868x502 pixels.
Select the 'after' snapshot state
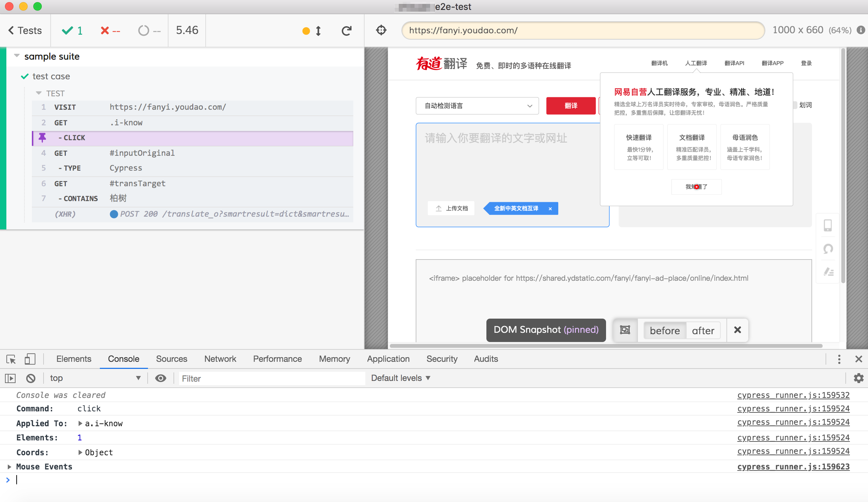(x=703, y=330)
